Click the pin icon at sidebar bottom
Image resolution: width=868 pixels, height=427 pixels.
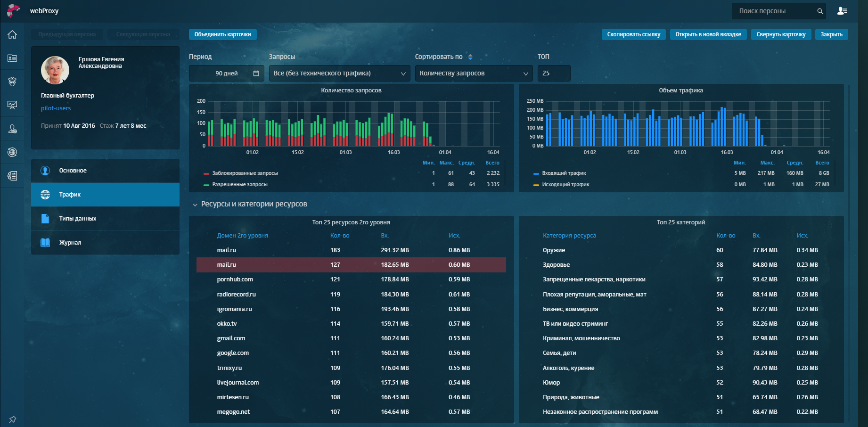(12, 419)
